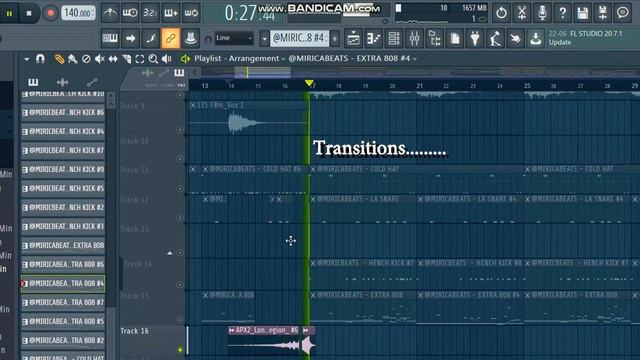Enable overdub blend recording
This screenshot has height=360, width=640.
click(171, 13)
